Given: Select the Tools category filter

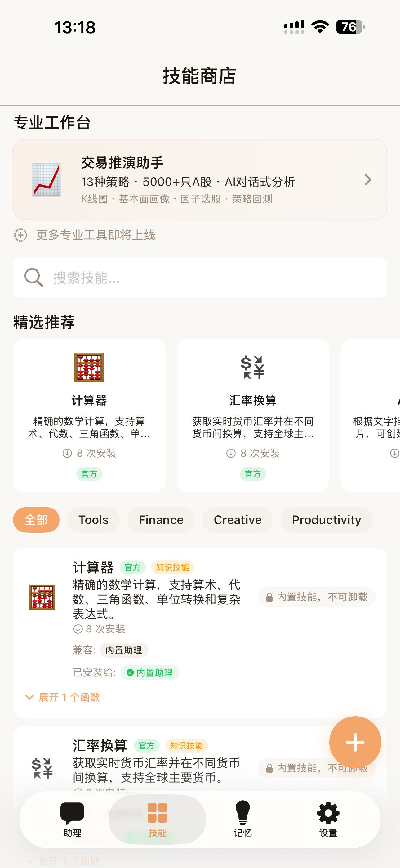Looking at the screenshot, I should pyautogui.click(x=93, y=520).
